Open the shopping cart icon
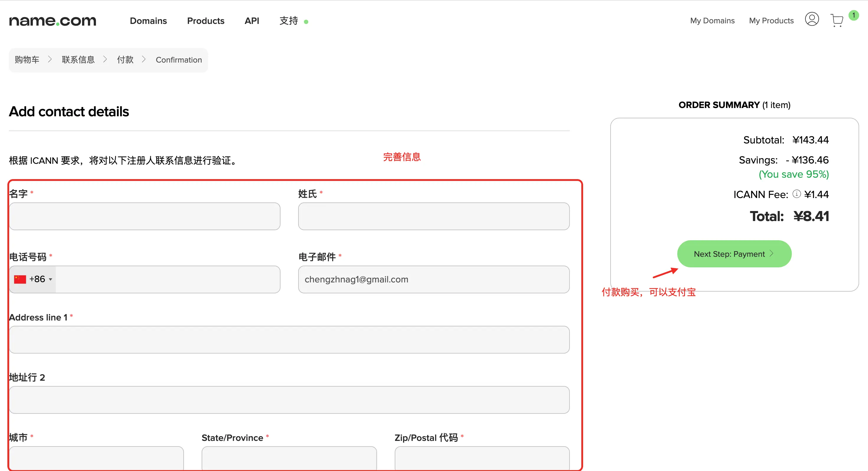 837,21
